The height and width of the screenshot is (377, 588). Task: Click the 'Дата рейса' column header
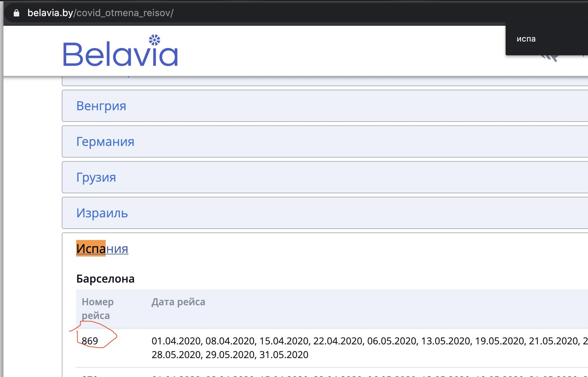178,302
